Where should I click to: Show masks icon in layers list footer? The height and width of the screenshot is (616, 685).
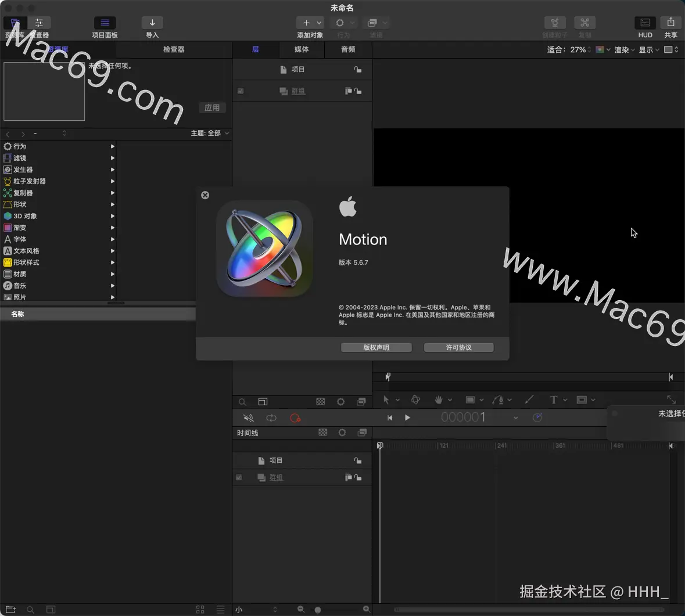[x=320, y=402]
